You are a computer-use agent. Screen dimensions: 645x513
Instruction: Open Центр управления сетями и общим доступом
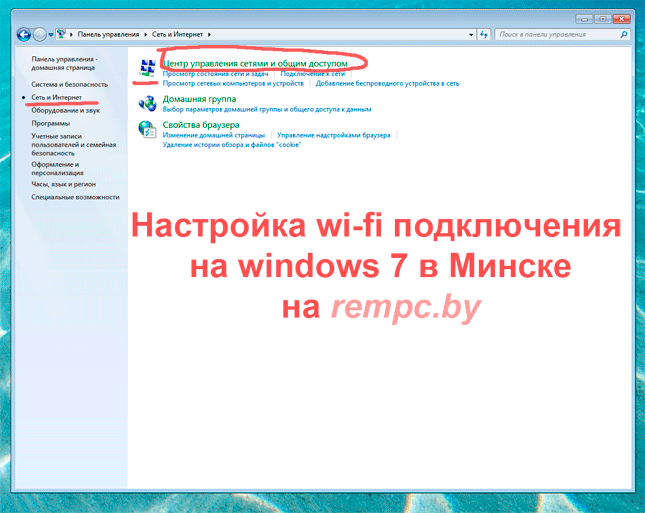click(x=255, y=63)
